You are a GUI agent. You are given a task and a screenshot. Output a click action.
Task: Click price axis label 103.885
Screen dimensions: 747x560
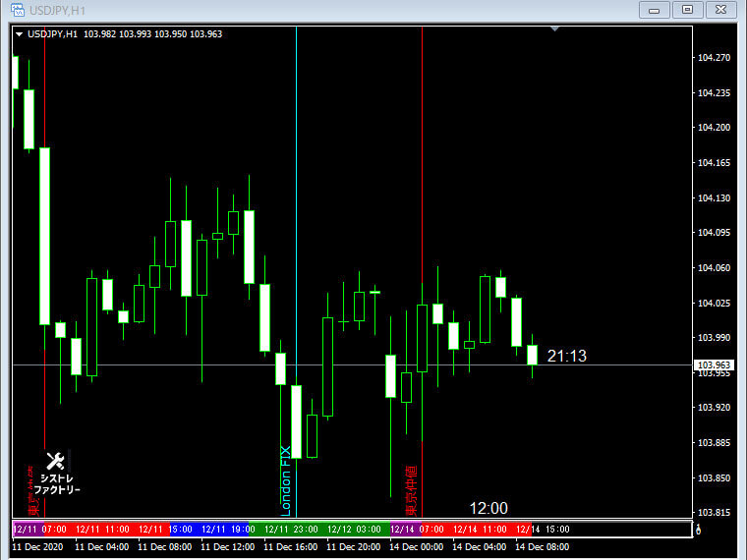714,443
